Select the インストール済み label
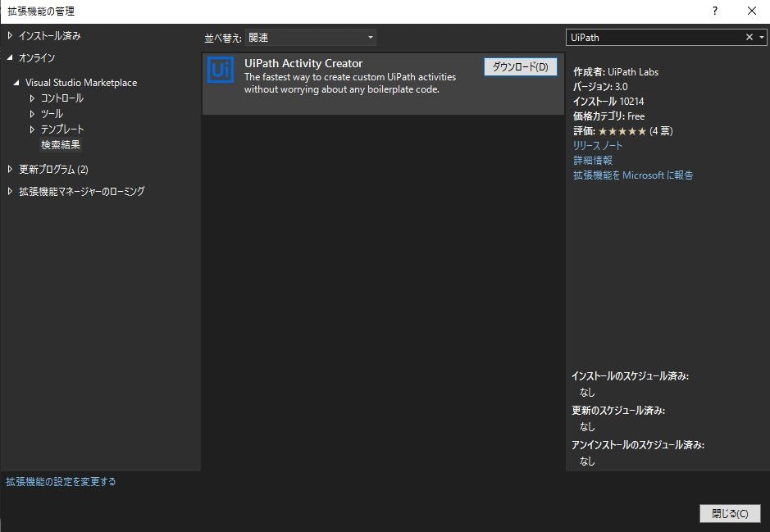This screenshot has height=532, width=770. tap(49, 35)
